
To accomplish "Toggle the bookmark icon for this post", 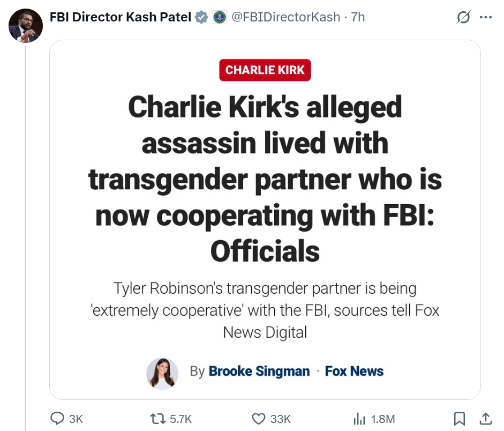I will coord(460,419).
